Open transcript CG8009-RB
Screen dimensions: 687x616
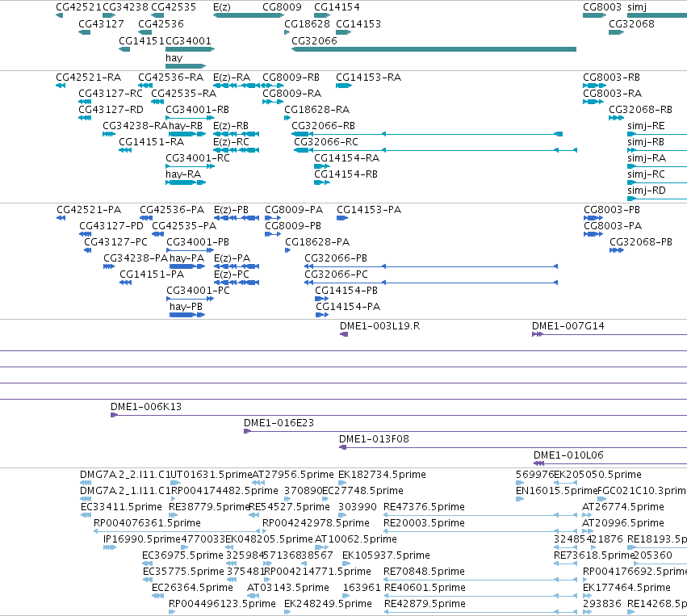291,78
